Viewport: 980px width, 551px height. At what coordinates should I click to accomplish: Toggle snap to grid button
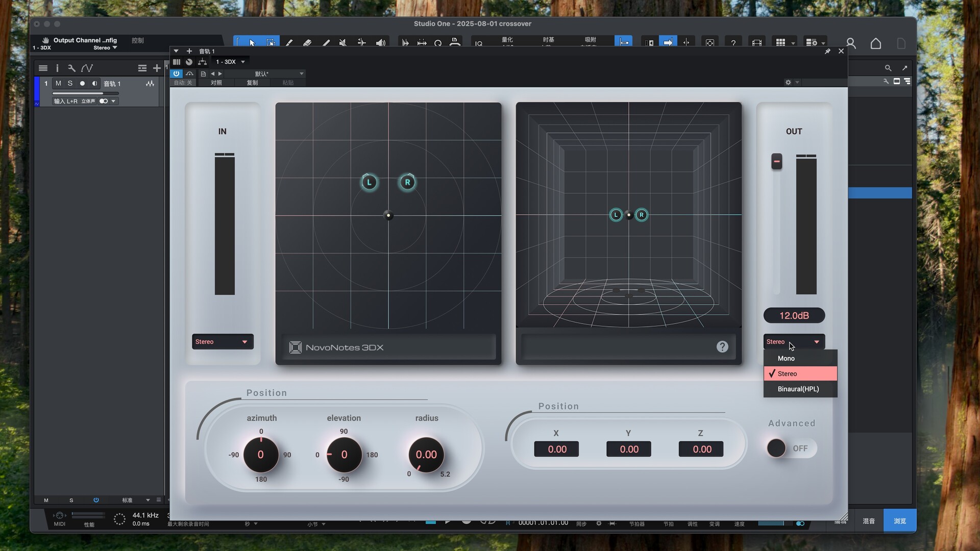click(624, 43)
